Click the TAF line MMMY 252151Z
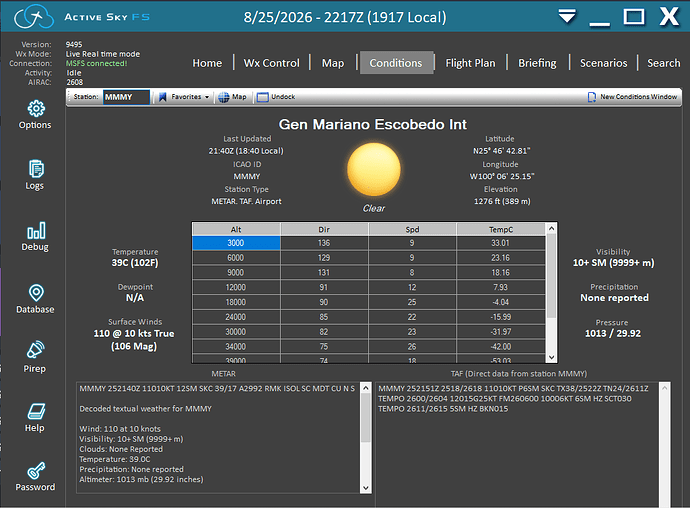Screen dimensions: 690x508 (x=513, y=389)
